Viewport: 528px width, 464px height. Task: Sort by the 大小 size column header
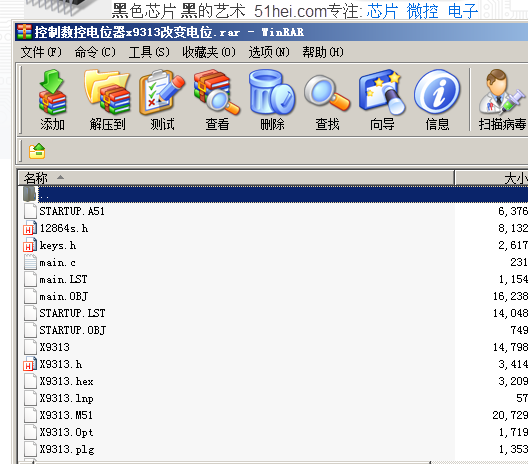pyautogui.click(x=492, y=177)
